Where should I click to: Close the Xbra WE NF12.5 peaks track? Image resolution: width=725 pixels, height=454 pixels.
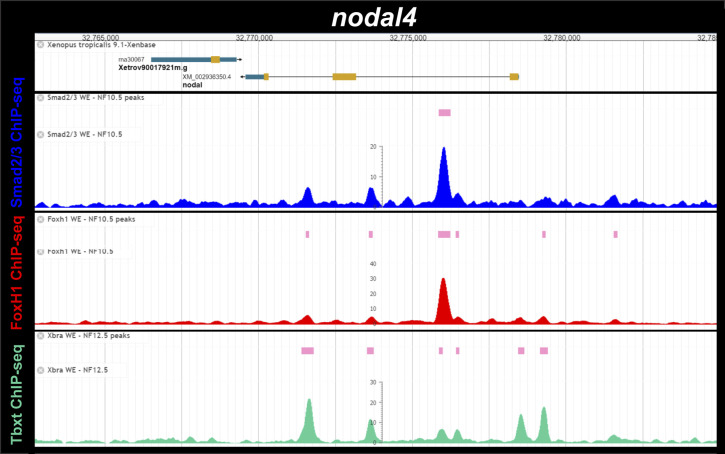point(41,336)
